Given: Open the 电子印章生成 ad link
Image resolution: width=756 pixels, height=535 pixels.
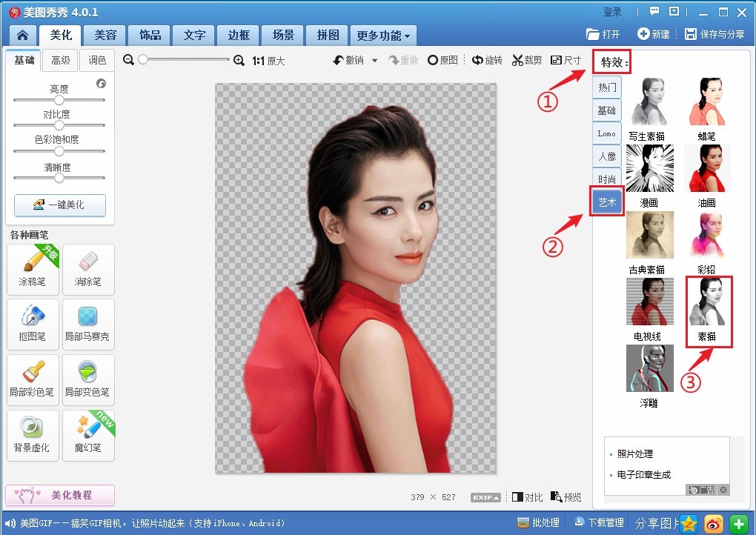Looking at the screenshot, I should 644,475.
